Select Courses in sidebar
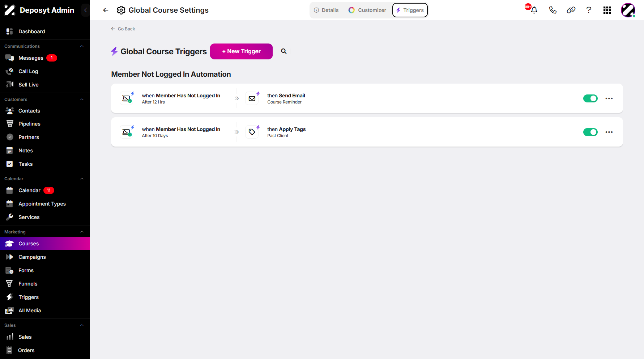The height and width of the screenshot is (359, 644). 45,244
